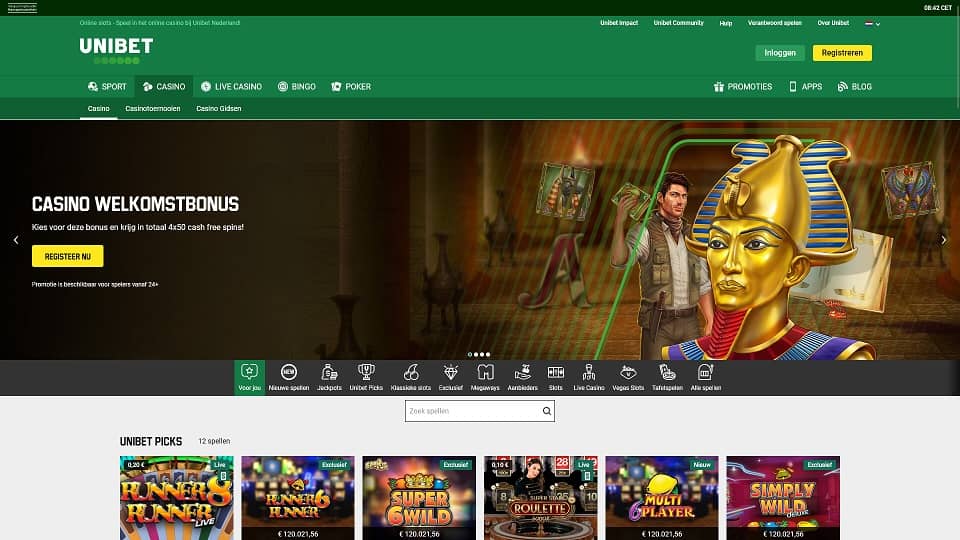The height and width of the screenshot is (540, 960).
Task: Open the Sport section
Action: click(x=107, y=86)
